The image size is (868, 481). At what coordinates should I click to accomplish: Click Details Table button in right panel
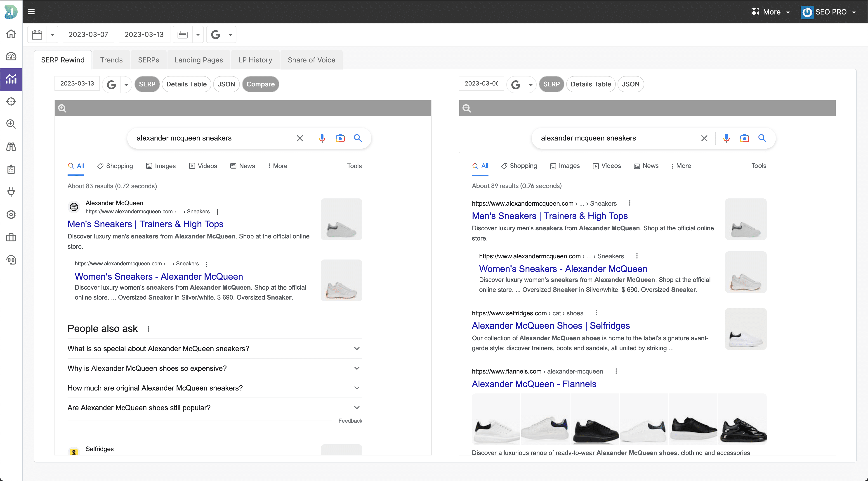coord(591,84)
